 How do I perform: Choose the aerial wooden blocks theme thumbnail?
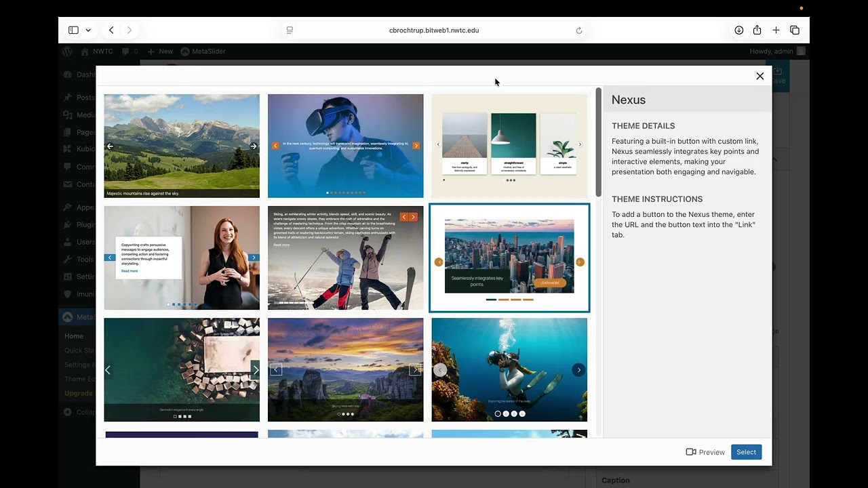point(182,369)
